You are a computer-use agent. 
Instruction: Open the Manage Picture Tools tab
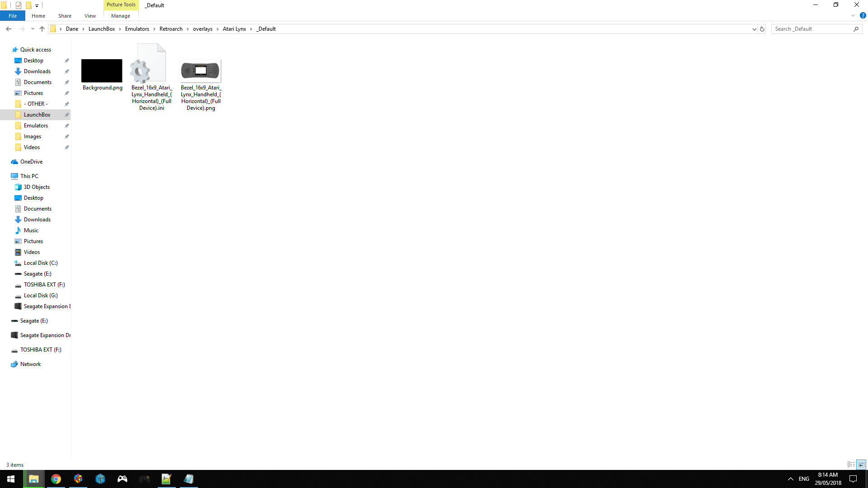[121, 16]
